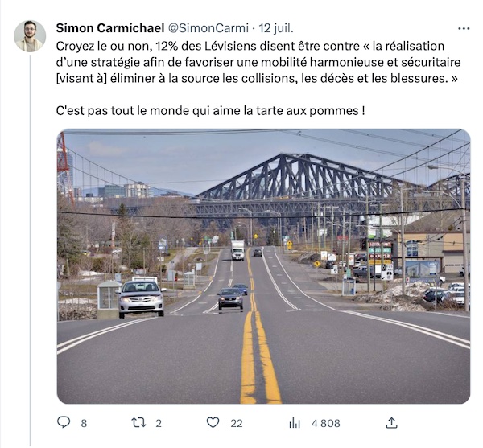The image size is (483, 448).
Task: Click the retweet count showing 2
Action: 159,423
